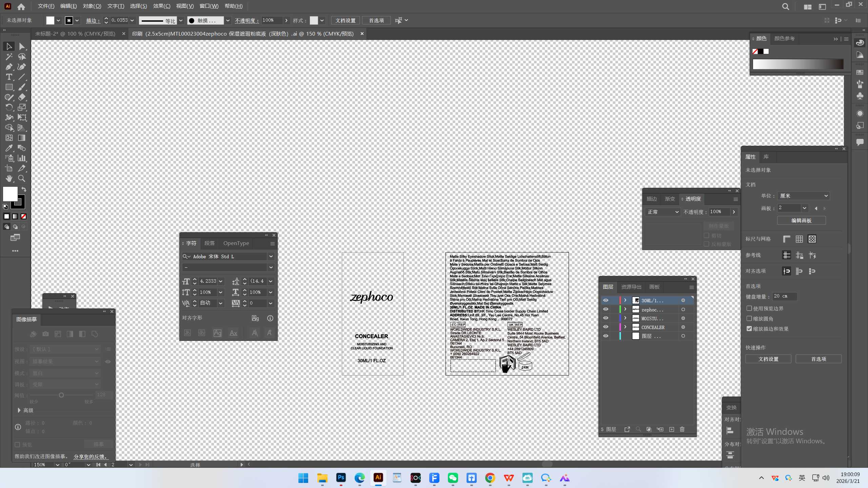
Task: Uncheck 缩放描边和效果 checkbox
Action: 749,329
